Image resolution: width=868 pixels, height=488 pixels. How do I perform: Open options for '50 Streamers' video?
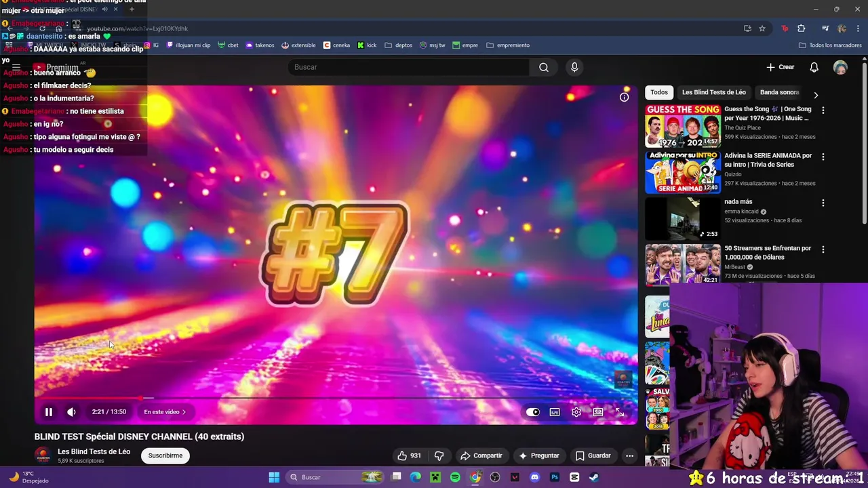click(823, 249)
